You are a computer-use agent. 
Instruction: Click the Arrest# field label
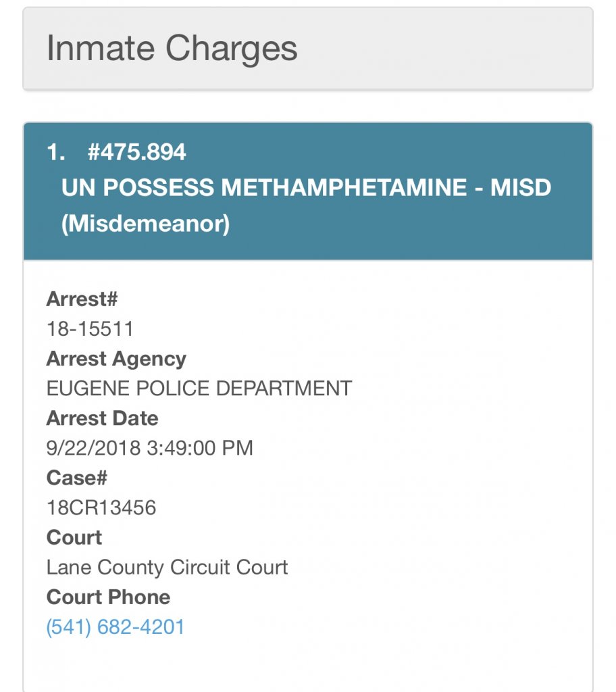point(82,299)
